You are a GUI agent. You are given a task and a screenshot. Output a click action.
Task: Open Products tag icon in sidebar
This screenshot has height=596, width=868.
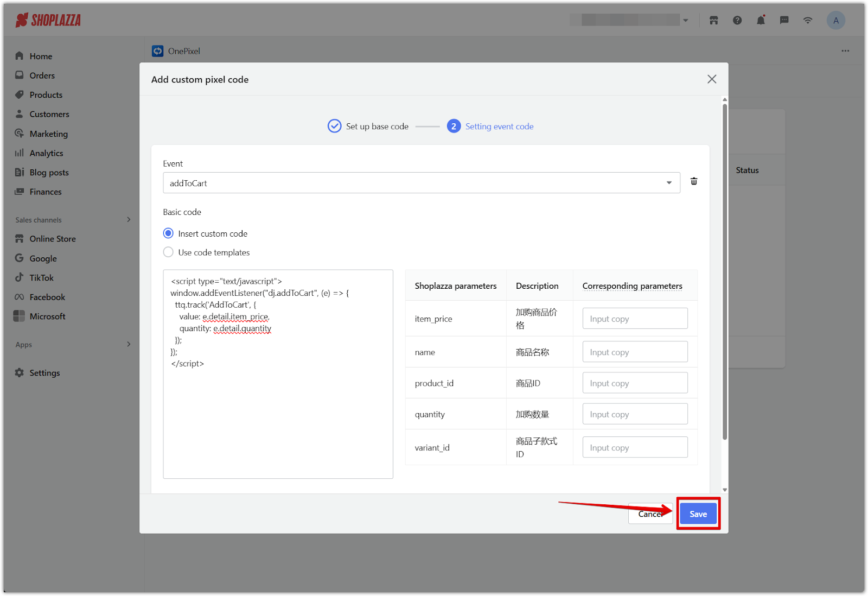20,94
